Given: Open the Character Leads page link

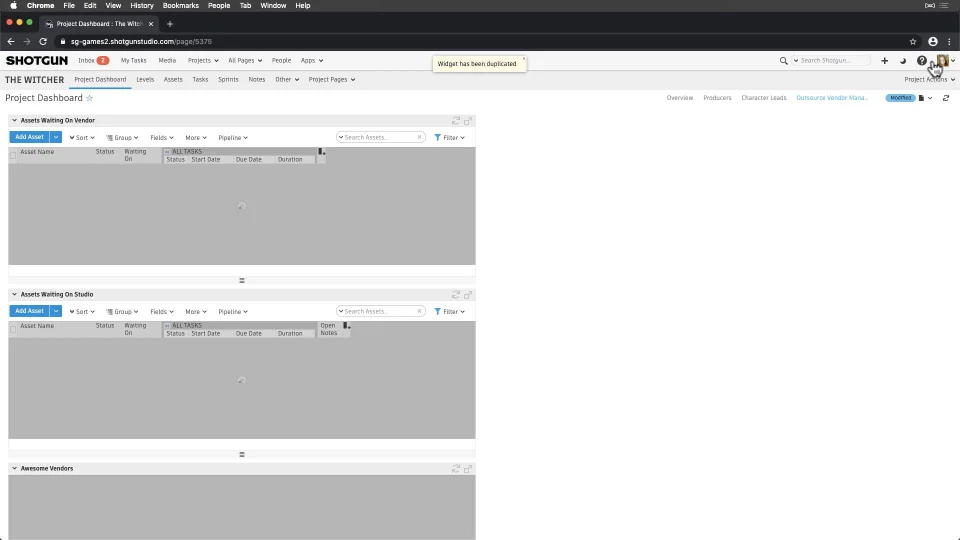Looking at the screenshot, I should [763, 98].
